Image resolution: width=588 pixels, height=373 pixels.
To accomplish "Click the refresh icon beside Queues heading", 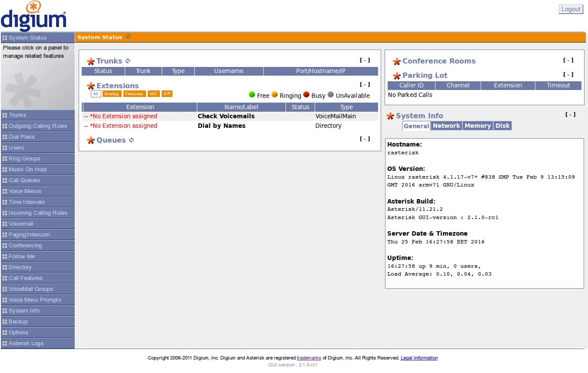I will pos(131,140).
